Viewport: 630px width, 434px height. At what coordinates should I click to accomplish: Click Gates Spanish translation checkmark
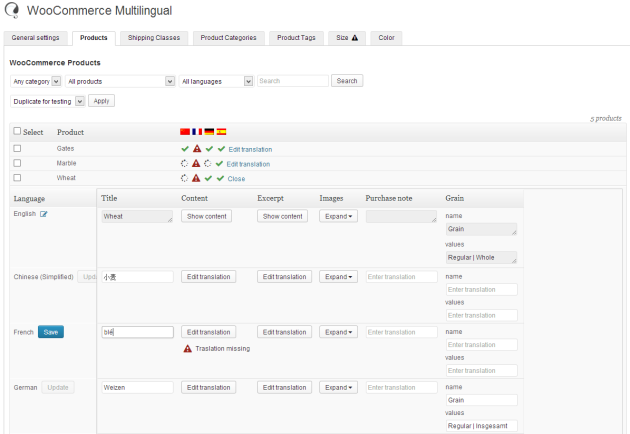coord(221,149)
